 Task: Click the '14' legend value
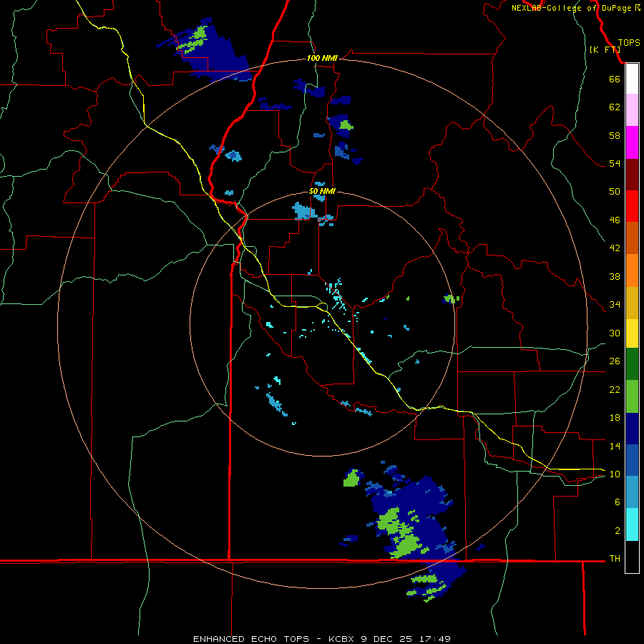click(x=615, y=446)
